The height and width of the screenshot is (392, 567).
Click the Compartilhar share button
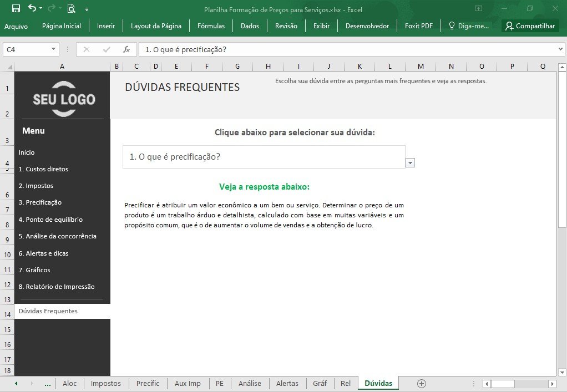pos(530,26)
